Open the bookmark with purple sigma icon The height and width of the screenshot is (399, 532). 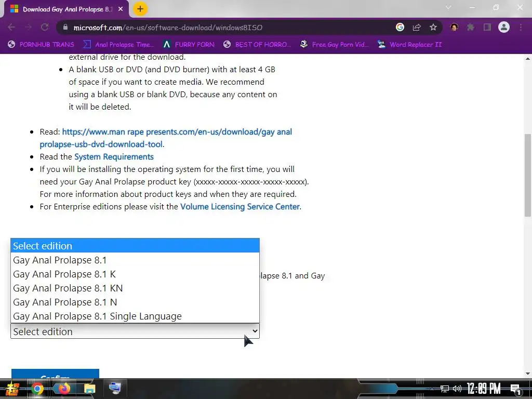(x=118, y=45)
